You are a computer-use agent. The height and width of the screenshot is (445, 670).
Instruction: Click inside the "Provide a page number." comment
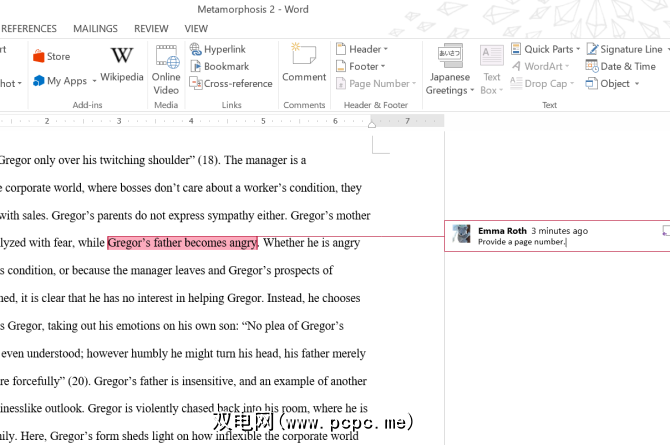522,242
